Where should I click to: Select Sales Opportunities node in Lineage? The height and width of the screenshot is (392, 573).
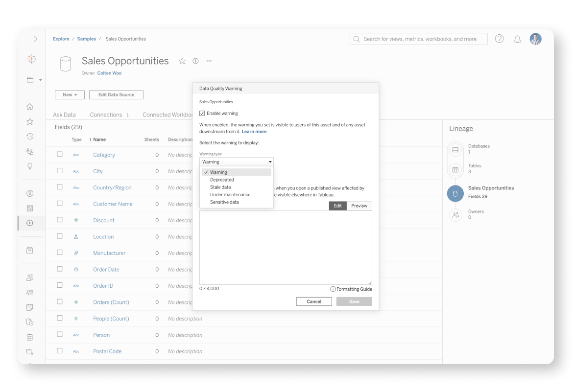455,193
